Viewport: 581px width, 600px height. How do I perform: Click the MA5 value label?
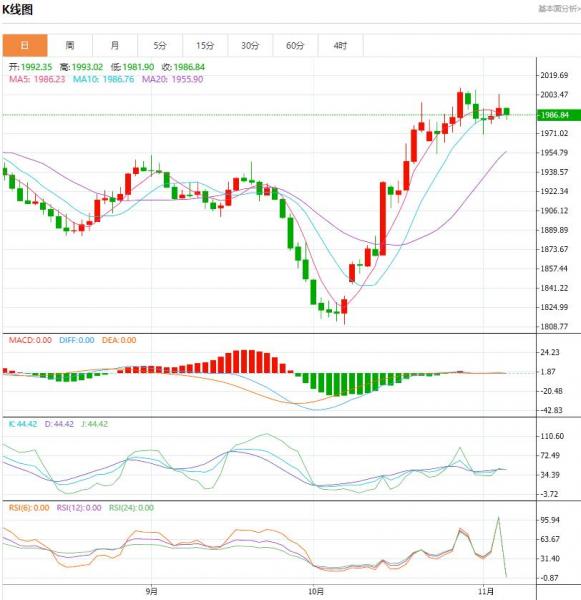click(x=37, y=79)
